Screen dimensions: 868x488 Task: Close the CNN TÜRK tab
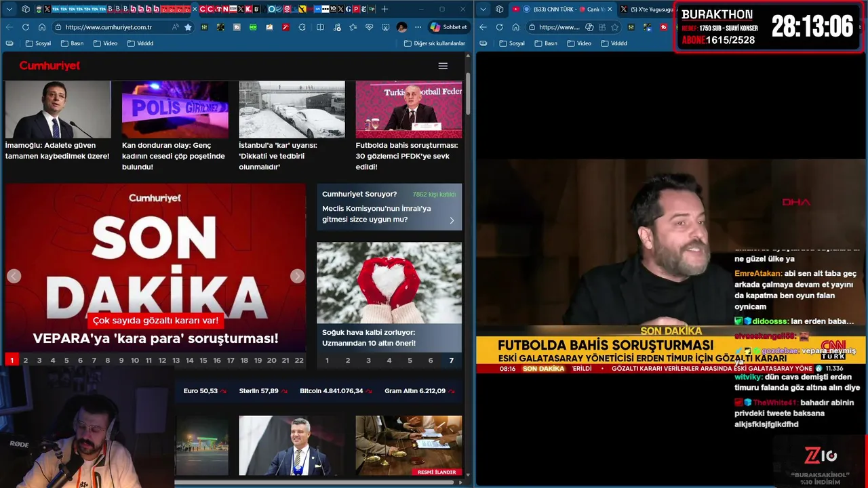(608, 9)
